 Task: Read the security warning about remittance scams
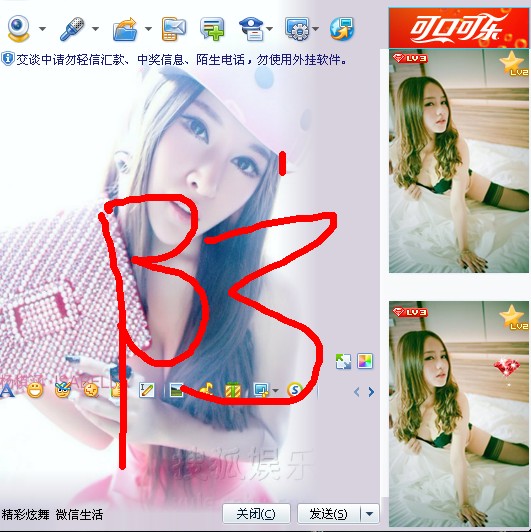pos(182,60)
